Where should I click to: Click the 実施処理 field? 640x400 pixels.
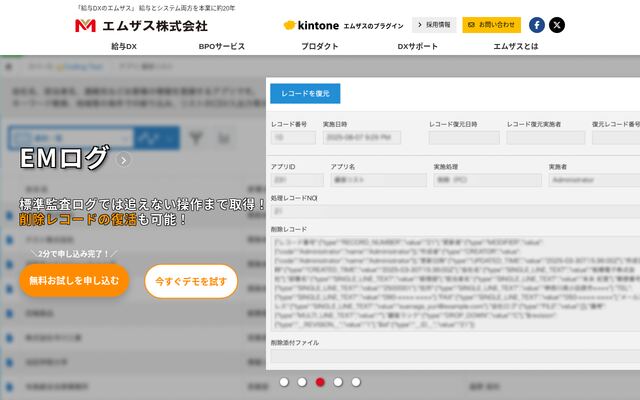(488, 180)
